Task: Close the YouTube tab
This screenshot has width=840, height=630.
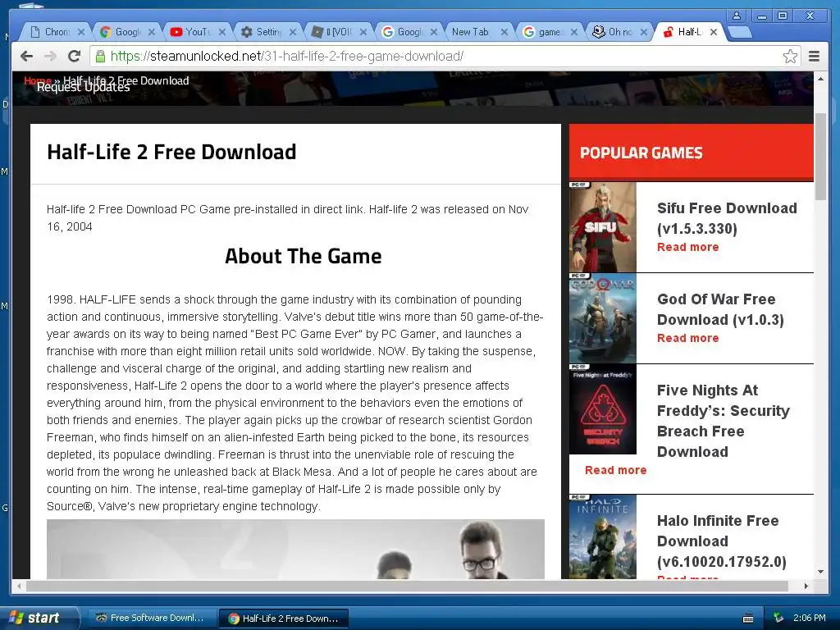Action: click(222, 32)
